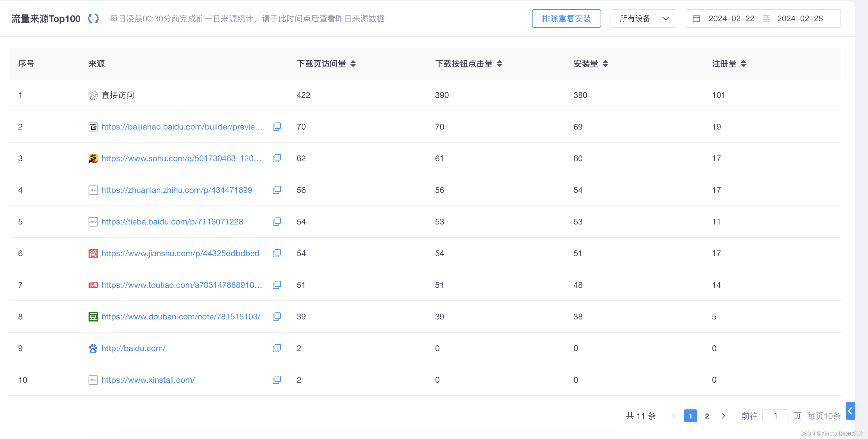Click the Baijiahao favicon in row 2
This screenshot has width=868, height=439.
tap(93, 127)
